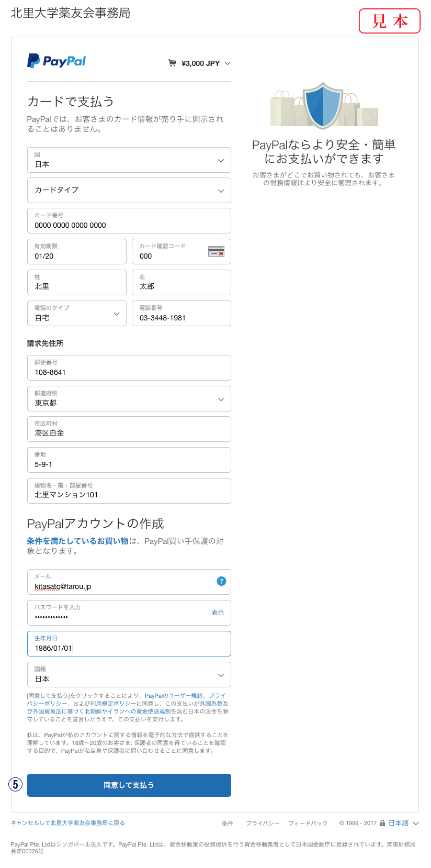The width and height of the screenshot is (431, 868).
Task: Open the フィードバック footer link
Action: click(308, 824)
